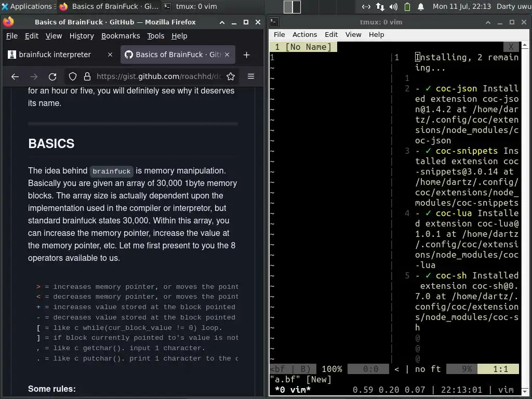532x399 pixels.
Task: Open the Firefox hamburger application menu
Action: 251,77
